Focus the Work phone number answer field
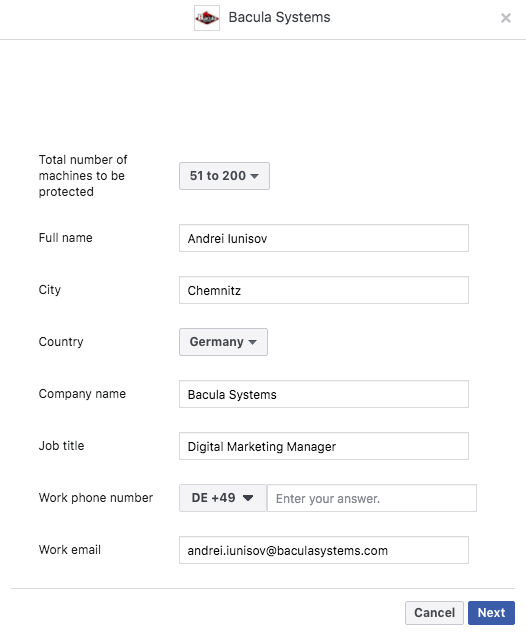This screenshot has width=526, height=635. (372, 498)
